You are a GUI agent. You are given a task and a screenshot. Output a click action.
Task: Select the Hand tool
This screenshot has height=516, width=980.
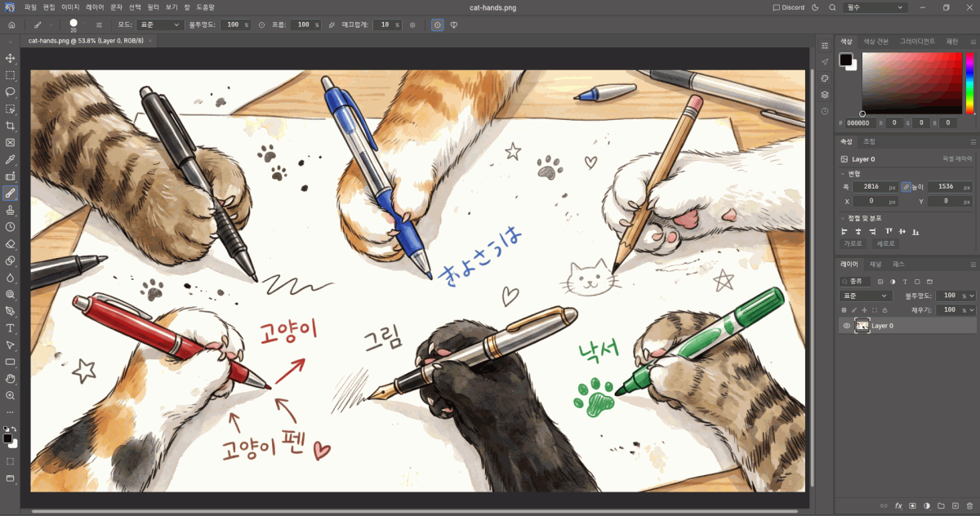point(11,378)
